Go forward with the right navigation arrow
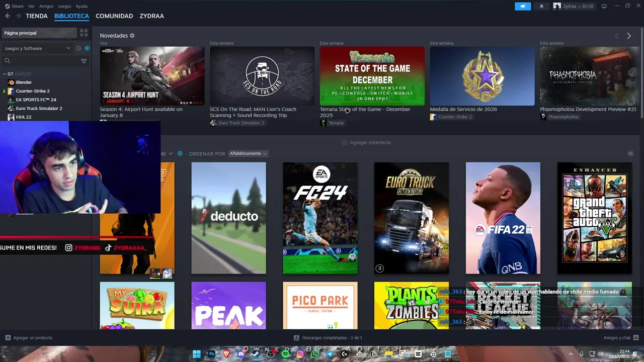 pyautogui.click(x=18, y=16)
